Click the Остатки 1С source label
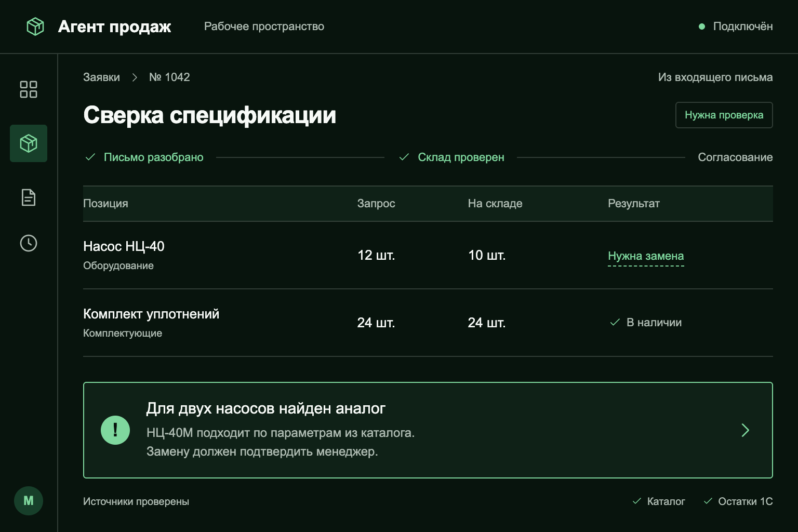The height and width of the screenshot is (532, 798). (x=746, y=501)
